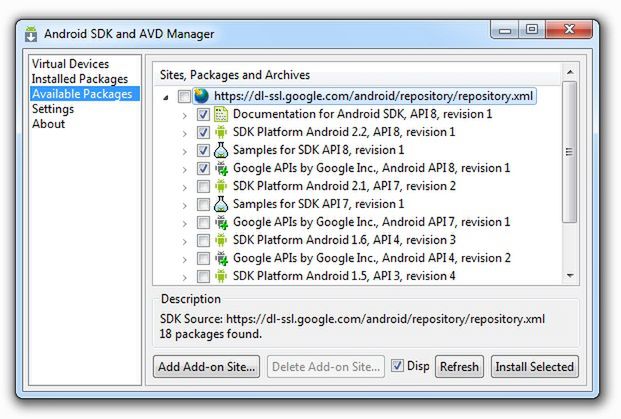621x419 pixels.
Task: Expand Google APIs Android API 7 row
Action: 185,223
